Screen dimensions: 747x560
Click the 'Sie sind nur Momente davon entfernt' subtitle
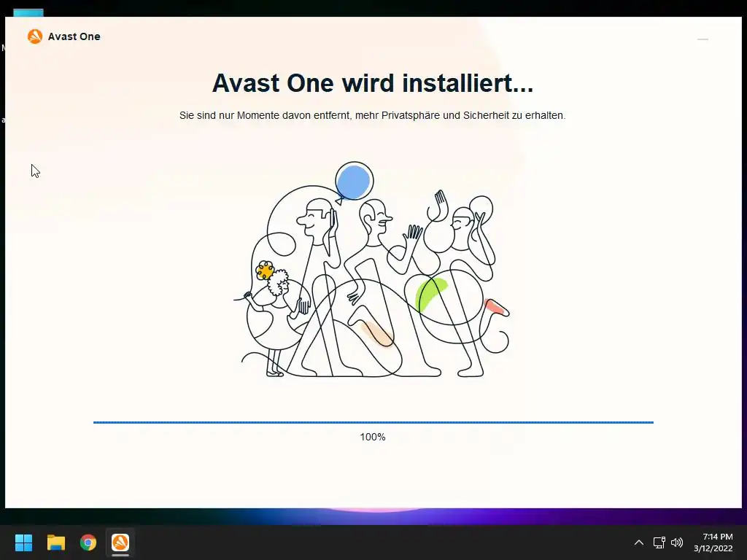(373, 115)
